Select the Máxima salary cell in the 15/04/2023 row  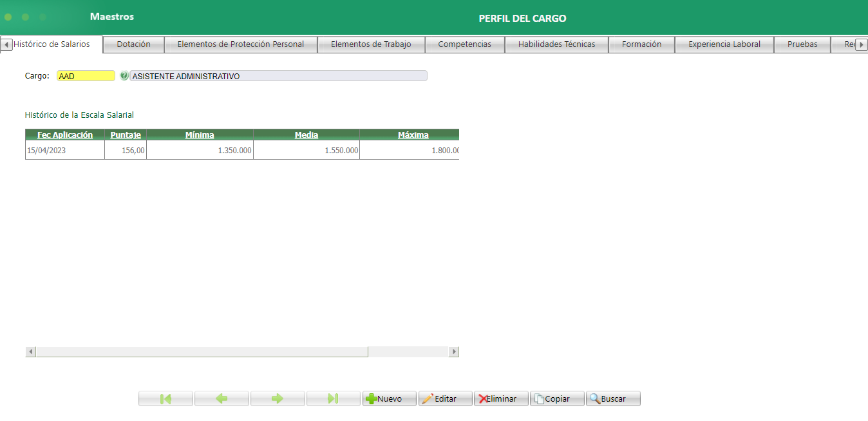coord(410,150)
